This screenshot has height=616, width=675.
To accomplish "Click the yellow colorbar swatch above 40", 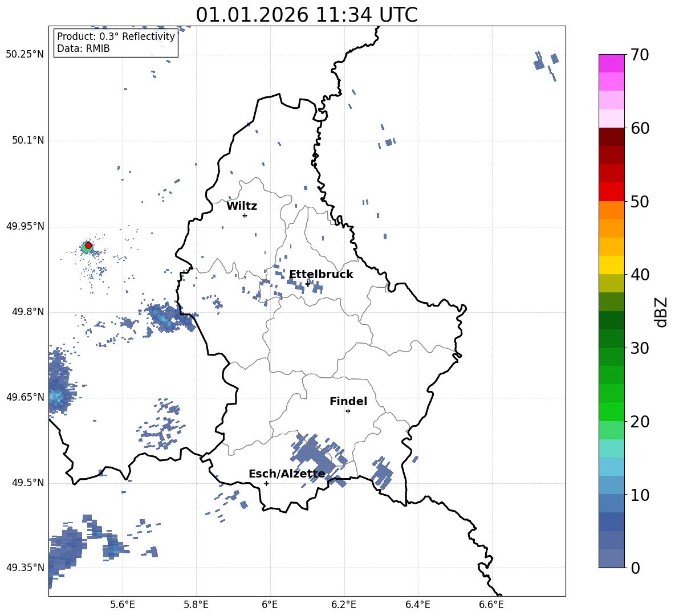I will click(611, 265).
